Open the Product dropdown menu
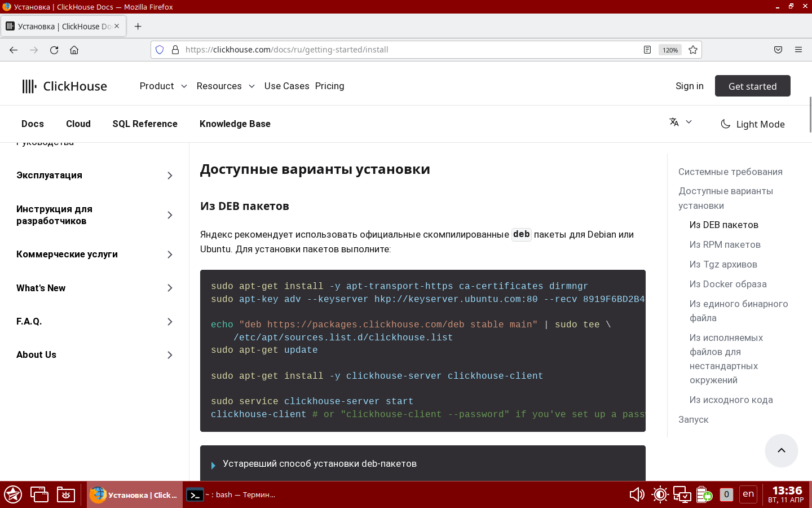The width and height of the screenshot is (812, 508). [164, 86]
